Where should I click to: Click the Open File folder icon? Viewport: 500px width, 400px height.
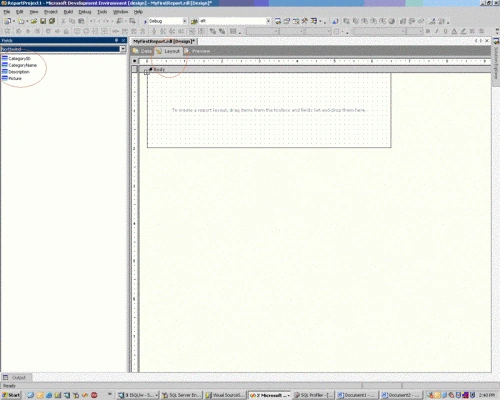point(34,21)
